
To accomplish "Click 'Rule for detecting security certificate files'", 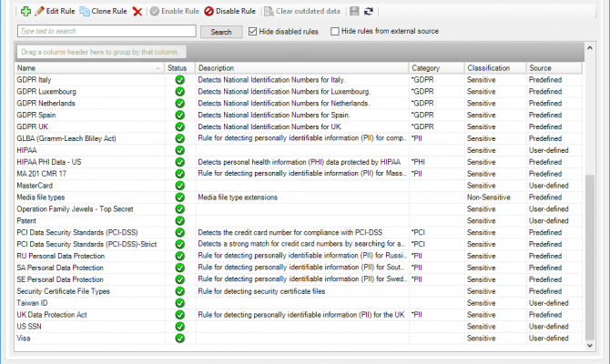I will pos(261,291).
